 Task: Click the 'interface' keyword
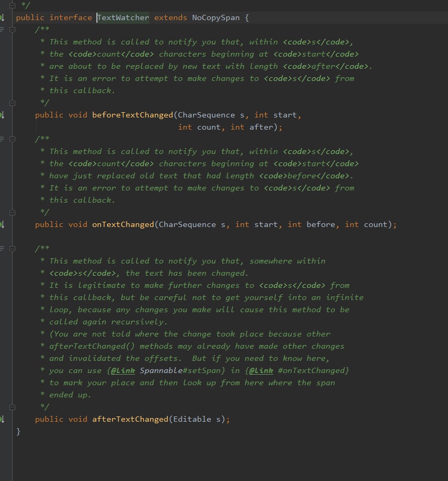point(70,17)
